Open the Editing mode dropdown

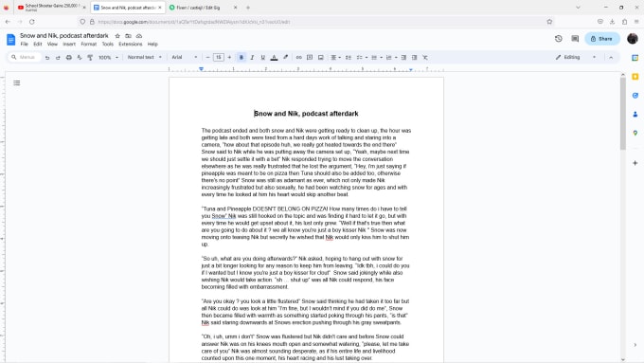[576, 58]
